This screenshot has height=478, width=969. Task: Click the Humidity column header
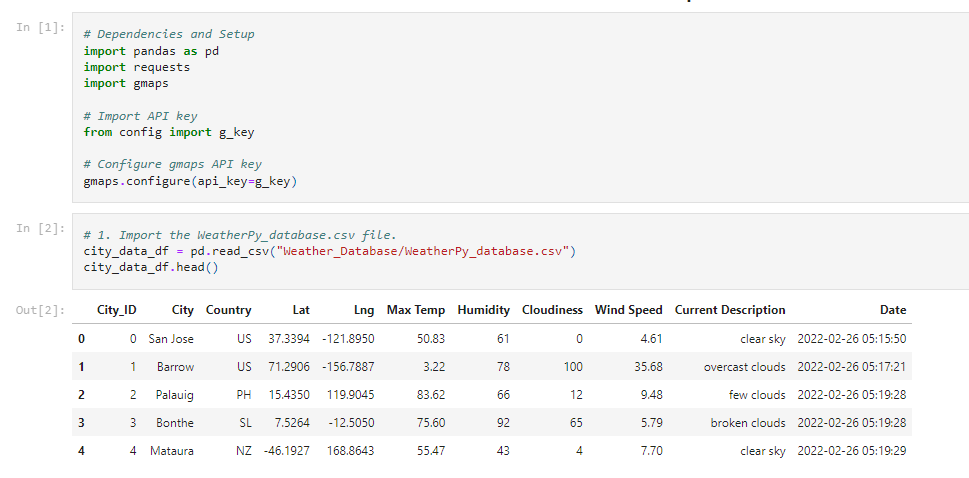pyautogui.click(x=484, y=310)
